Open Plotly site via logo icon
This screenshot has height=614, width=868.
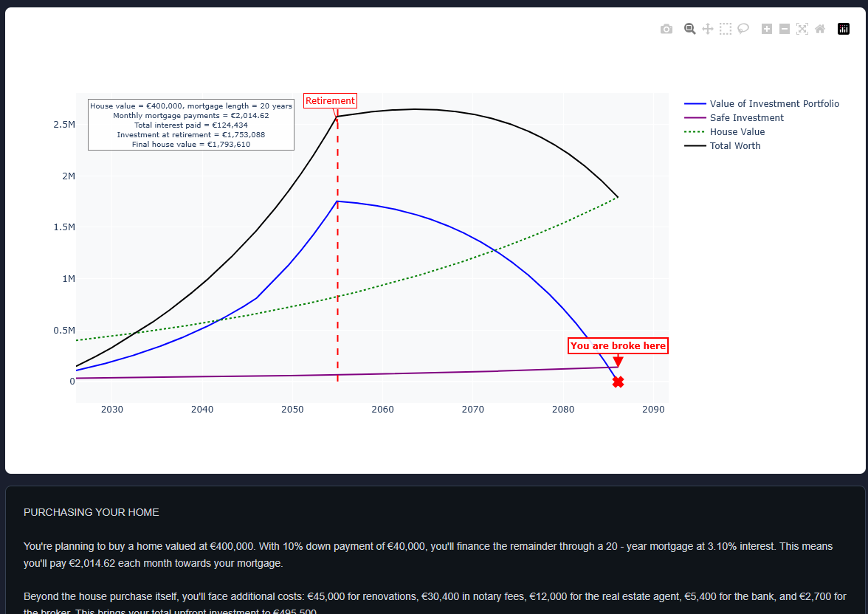click(843, 28)
